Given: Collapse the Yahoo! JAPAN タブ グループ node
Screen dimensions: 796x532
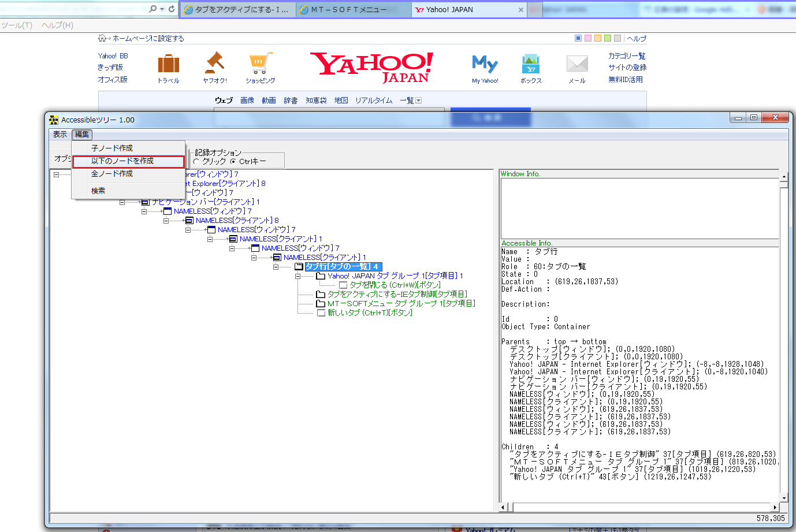Looking at the screenshot, I should [298, 276].
